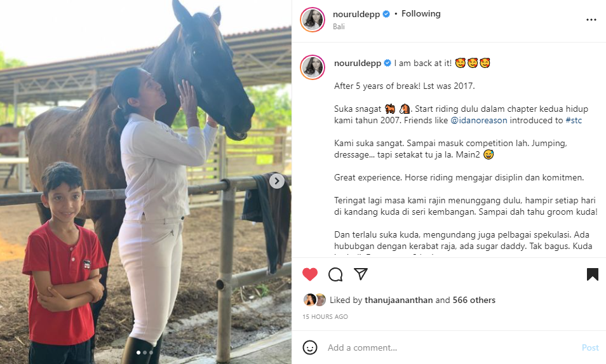The width and height of the screenshot is (606, 364).
Task: Unlike the post with the red heart
Action: (309, 274)
